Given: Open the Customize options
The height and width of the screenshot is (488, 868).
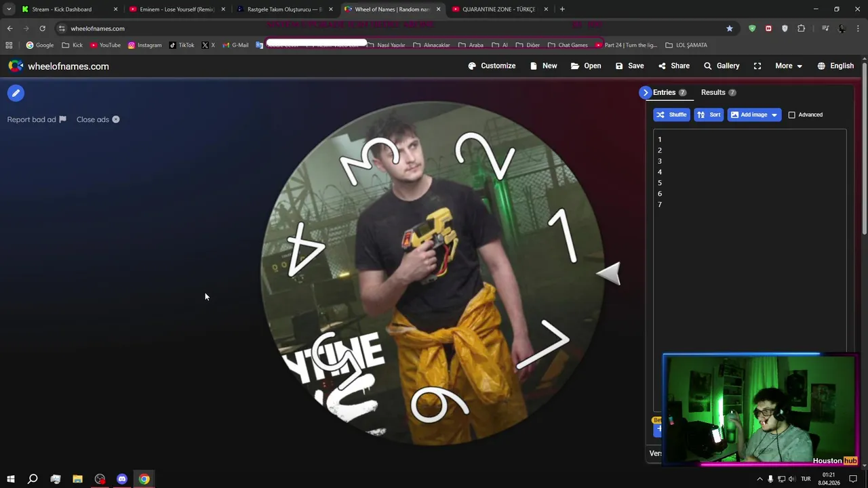Looking at the screenshot, I should 492,66.
